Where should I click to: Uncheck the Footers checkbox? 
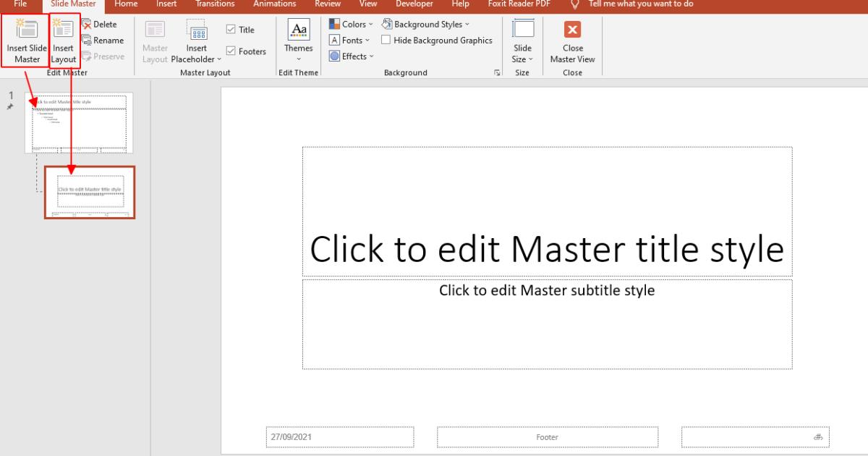click(231, 51)
